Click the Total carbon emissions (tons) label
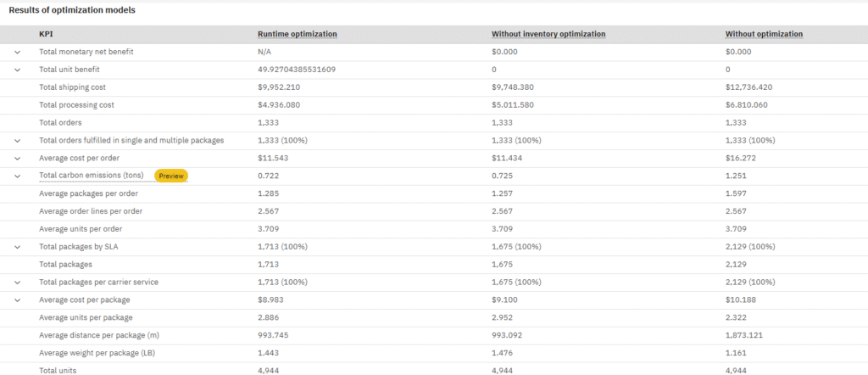 92,176
